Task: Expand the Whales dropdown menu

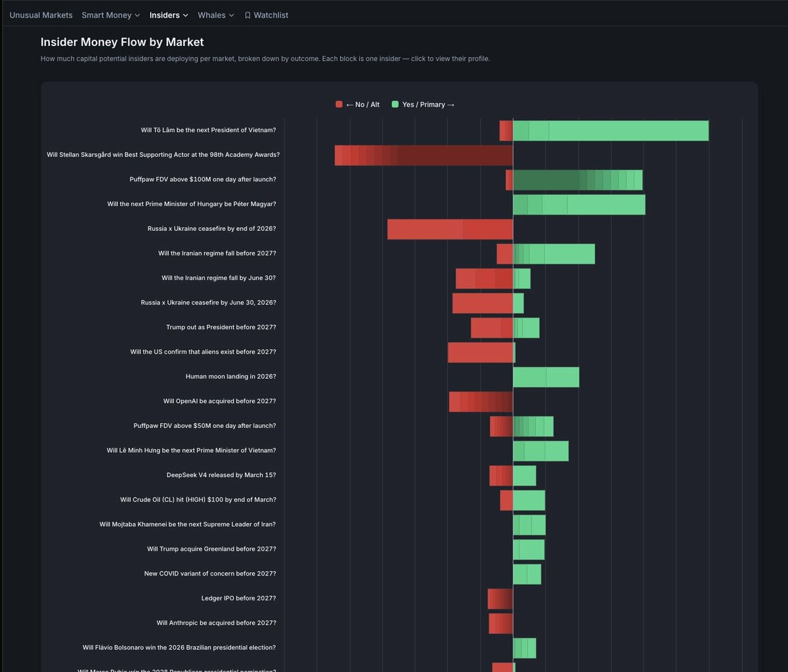Action: pyautogui.click(x=215, y=15)
